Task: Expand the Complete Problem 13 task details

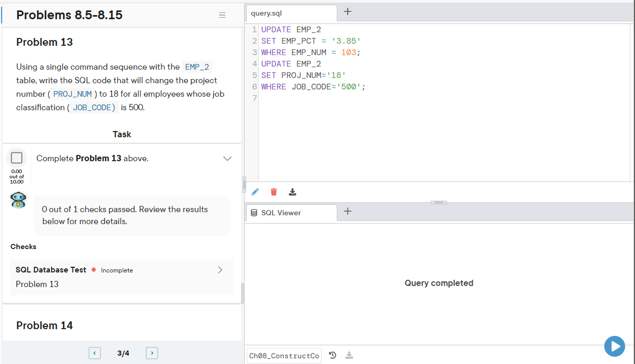Action: tap(227, 158)
